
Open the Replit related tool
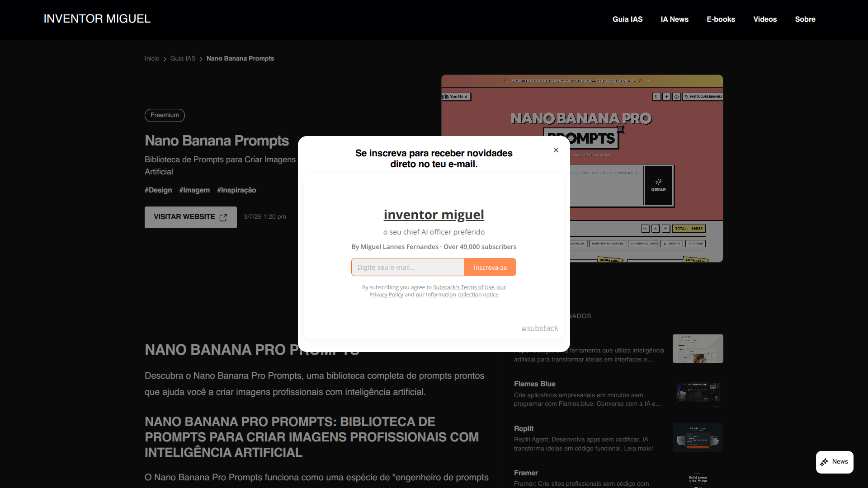click(524, 429)
